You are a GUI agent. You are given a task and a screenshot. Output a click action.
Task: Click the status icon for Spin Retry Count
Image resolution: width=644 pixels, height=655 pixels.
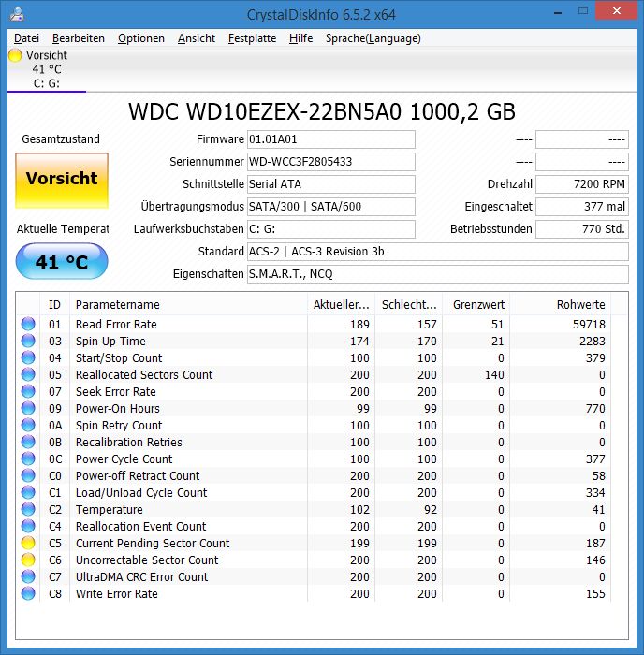pos(28,425)
